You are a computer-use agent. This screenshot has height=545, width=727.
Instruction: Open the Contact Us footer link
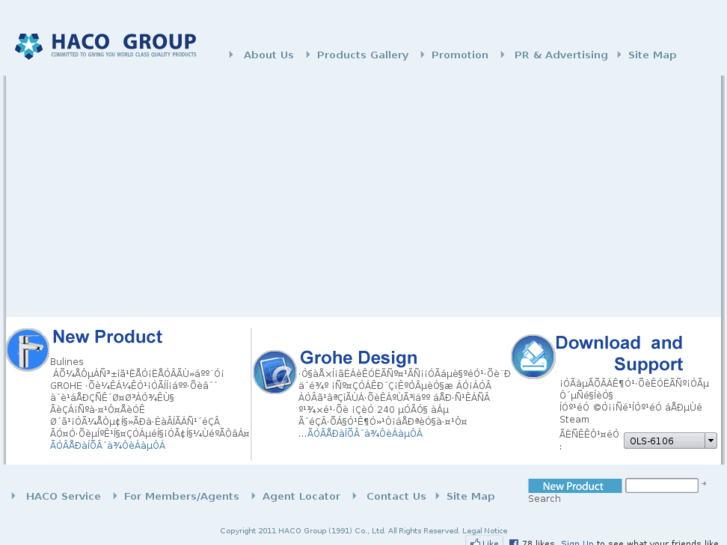396,496
